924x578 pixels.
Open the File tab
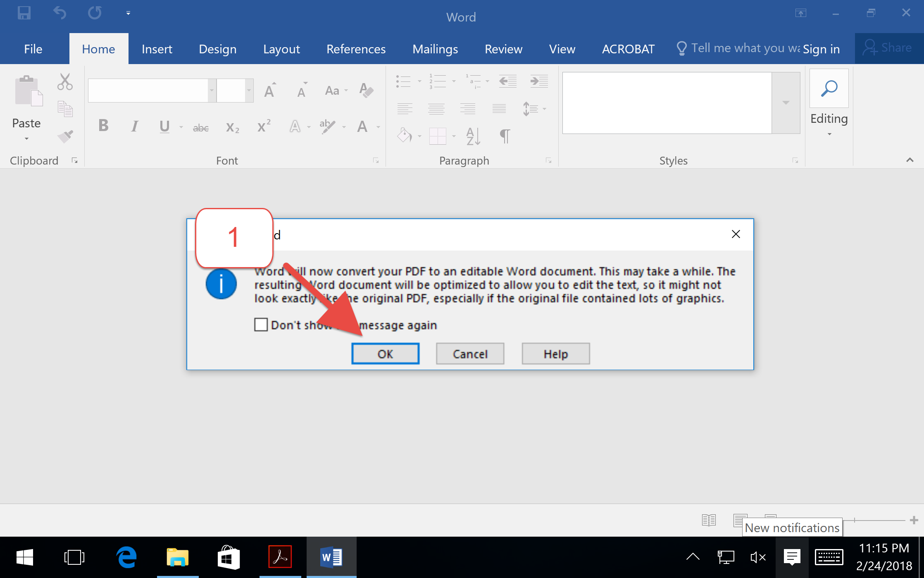pos(33,49)
